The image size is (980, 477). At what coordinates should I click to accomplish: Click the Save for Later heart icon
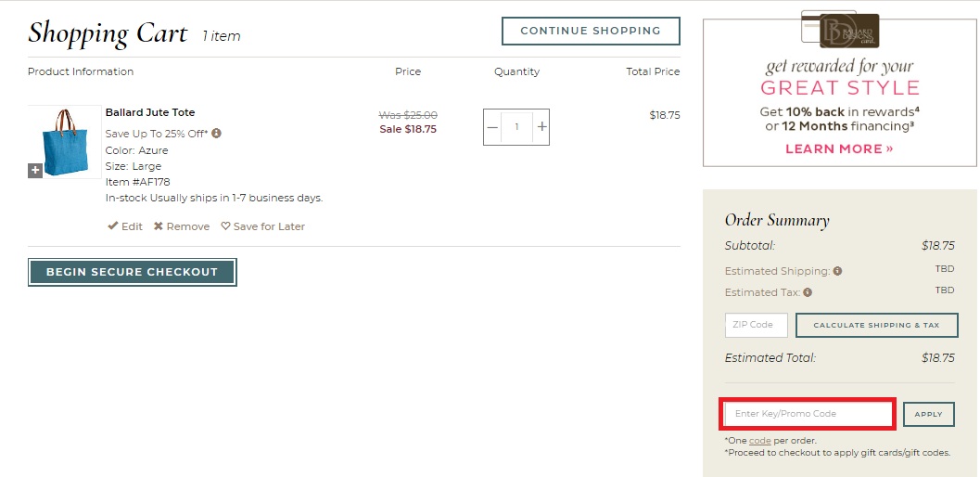(x=225, y=226)
